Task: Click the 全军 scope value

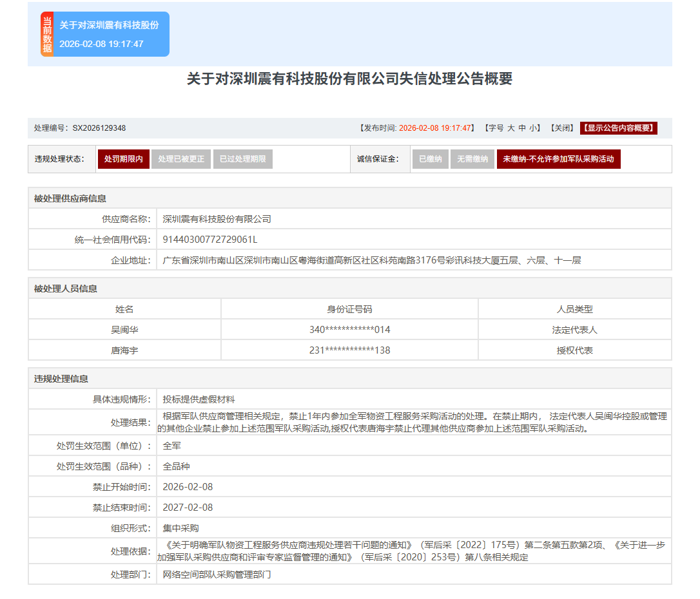Action: [x=172, y=446]
